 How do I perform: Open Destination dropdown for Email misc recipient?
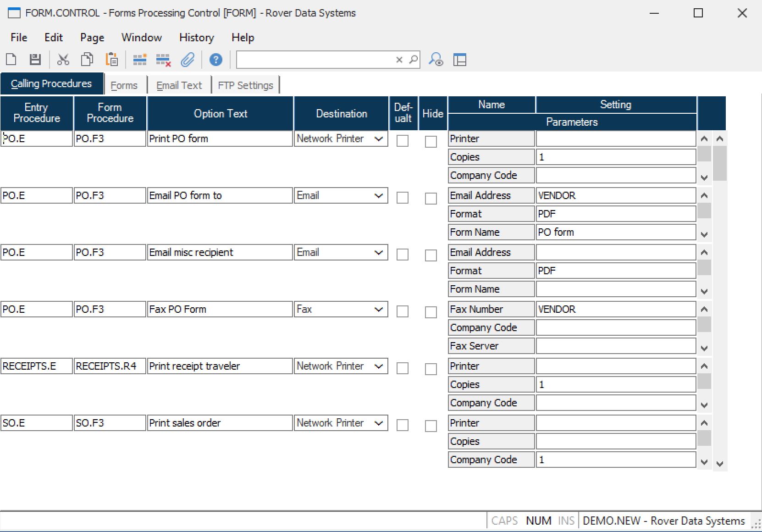click(x=379, y=253)
